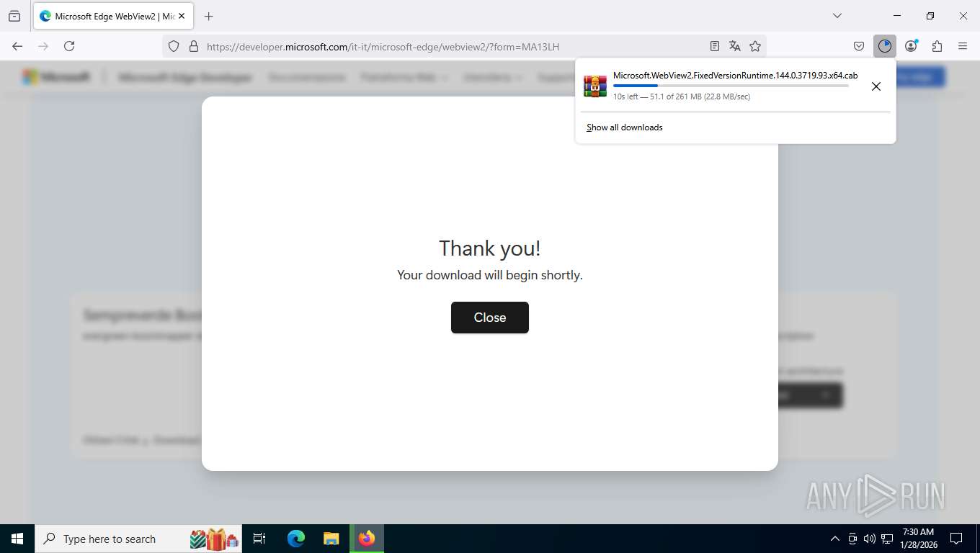Image resolution: width=980 pixels, height=553 pixels.
Task: Open the Windows Start menu
Action: point(17,539)
